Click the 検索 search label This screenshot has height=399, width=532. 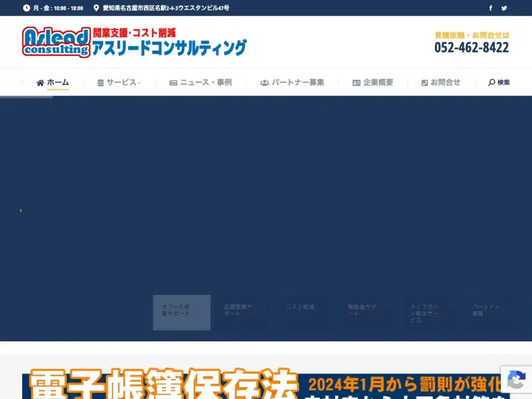[x=503, y=83]
